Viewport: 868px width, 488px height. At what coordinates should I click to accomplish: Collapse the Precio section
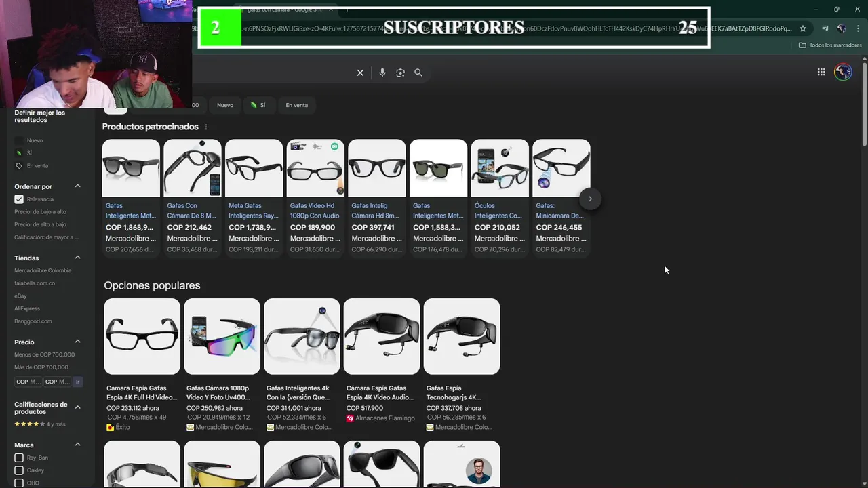tap(77, 342)
